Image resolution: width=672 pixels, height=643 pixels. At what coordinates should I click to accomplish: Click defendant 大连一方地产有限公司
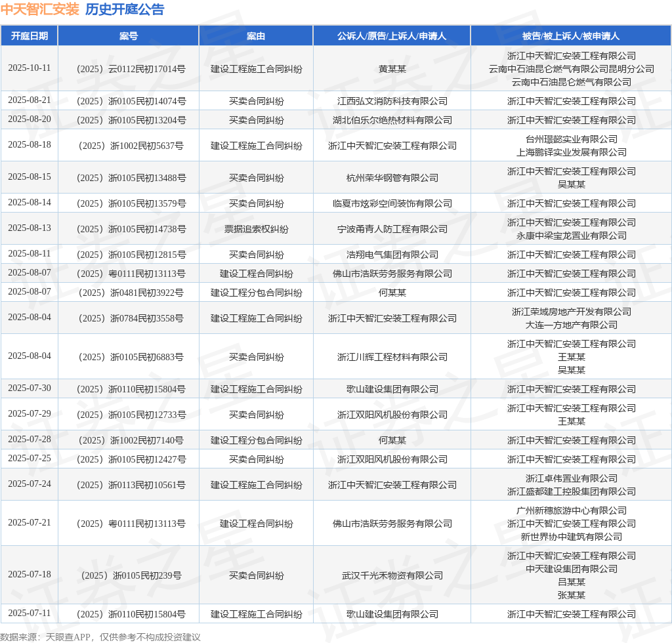[572, 325]
